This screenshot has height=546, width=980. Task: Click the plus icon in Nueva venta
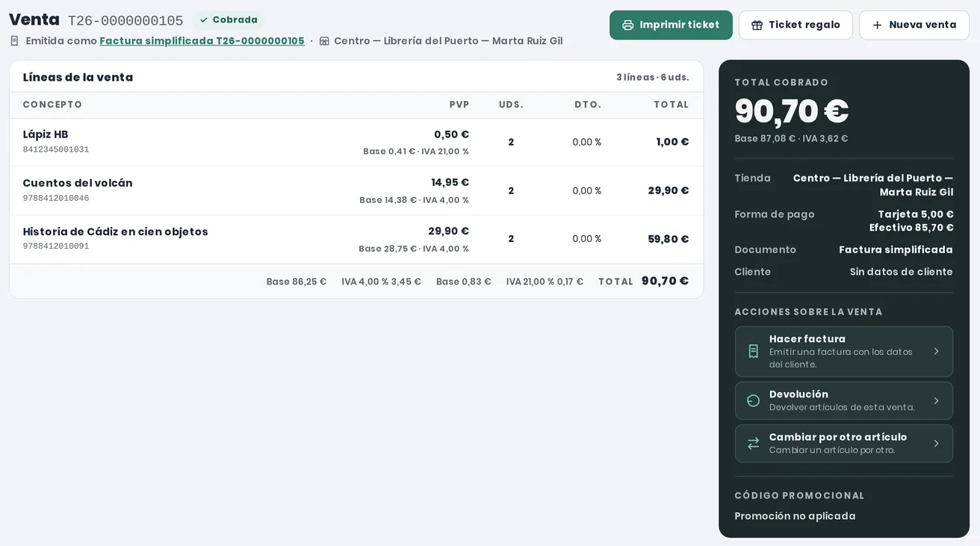pos(877,25)
